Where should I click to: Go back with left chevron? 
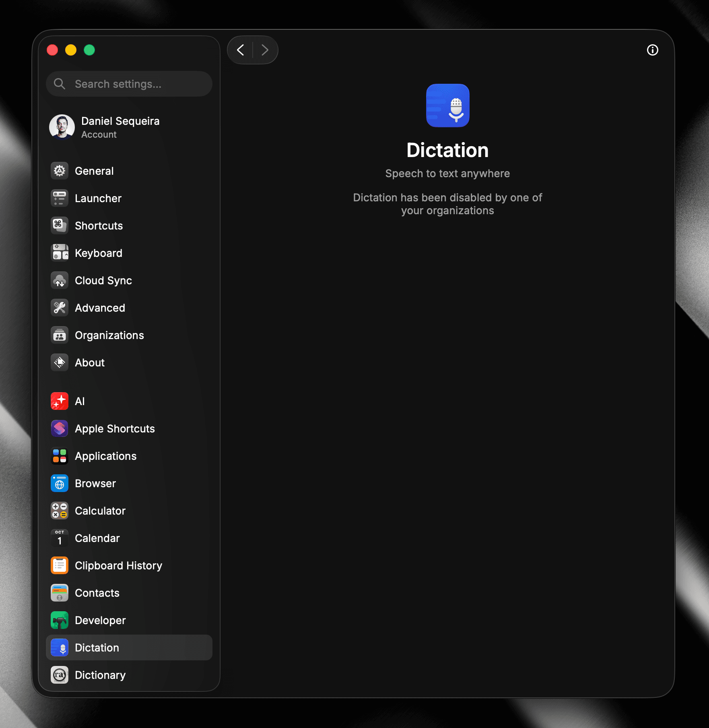point(241,50)
